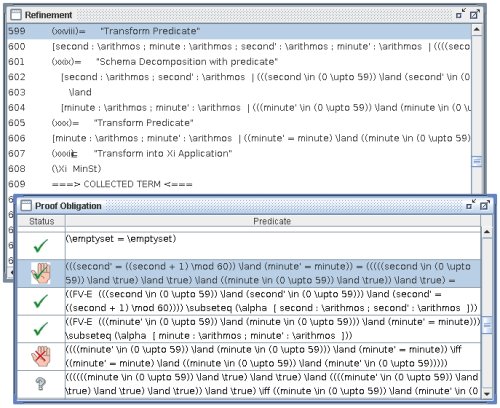500x408 pixels.
Task: Click the Proof Obligation scrollbar up arrow
Action: pyautogui.click(x=487, y=232)
